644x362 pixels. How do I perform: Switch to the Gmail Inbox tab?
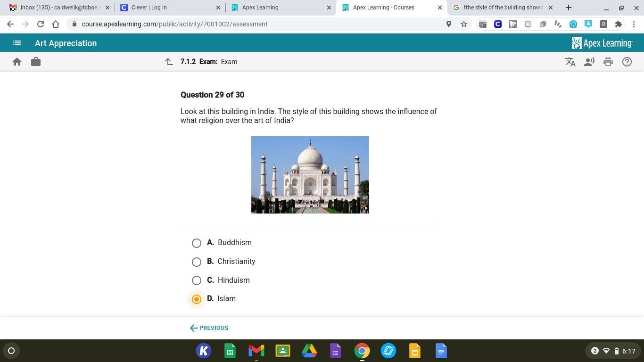[57, 8]
